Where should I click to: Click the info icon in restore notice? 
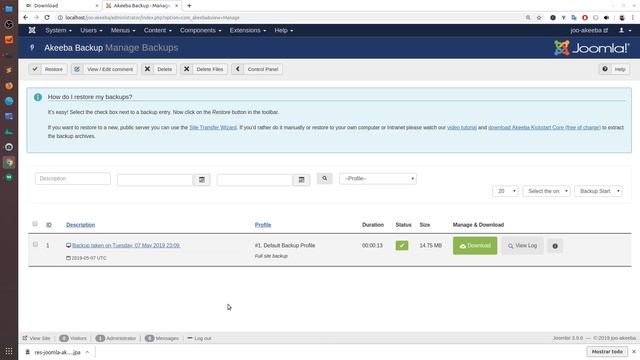coord(38,97)
